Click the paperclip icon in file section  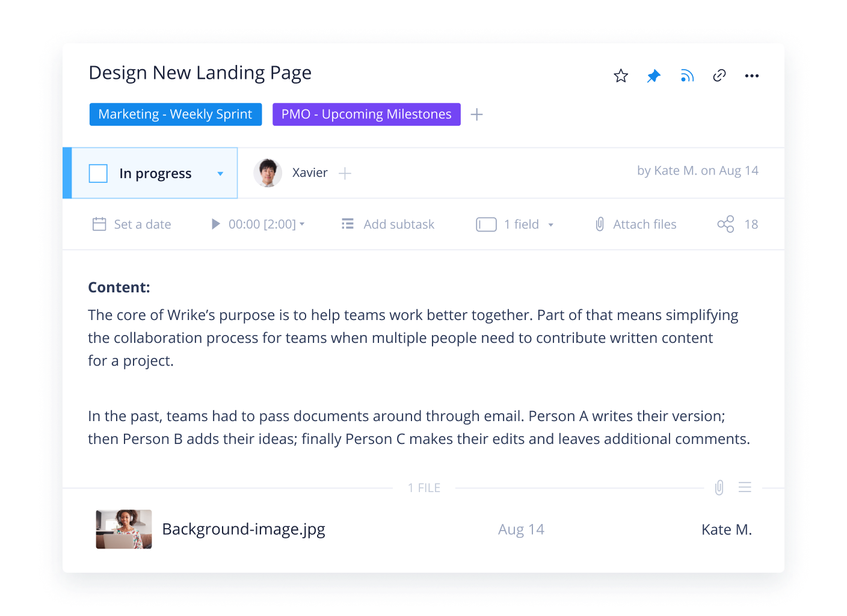click(719, 487)
